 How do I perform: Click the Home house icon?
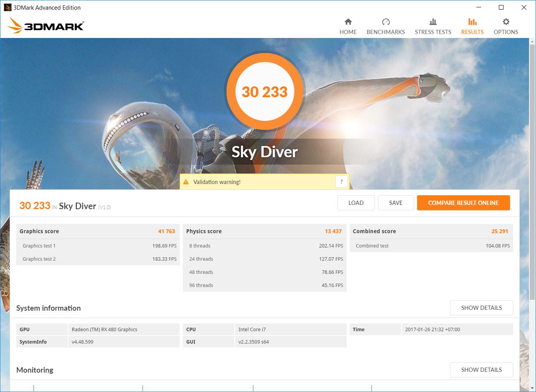(x=348, y=22)
